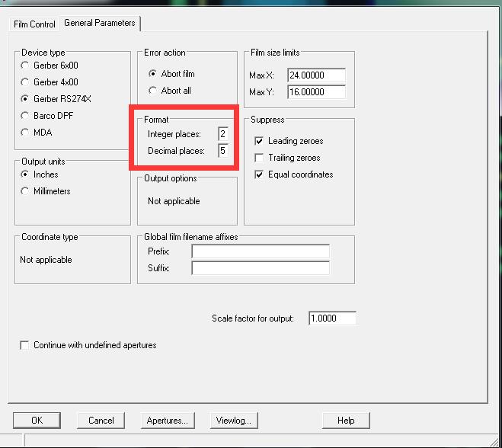Click the 'Suppress' group label
The width and height of the screenshot is (502, 448).
(267, 120)
